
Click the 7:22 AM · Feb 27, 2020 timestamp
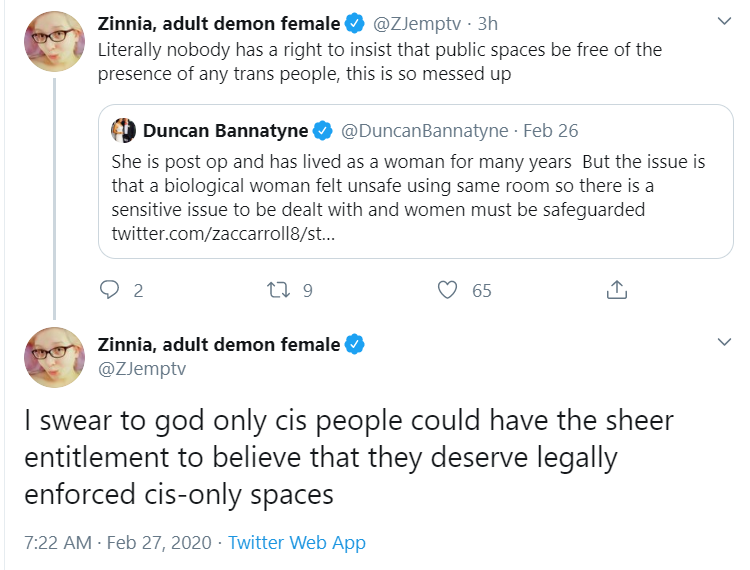coord(118,543)
